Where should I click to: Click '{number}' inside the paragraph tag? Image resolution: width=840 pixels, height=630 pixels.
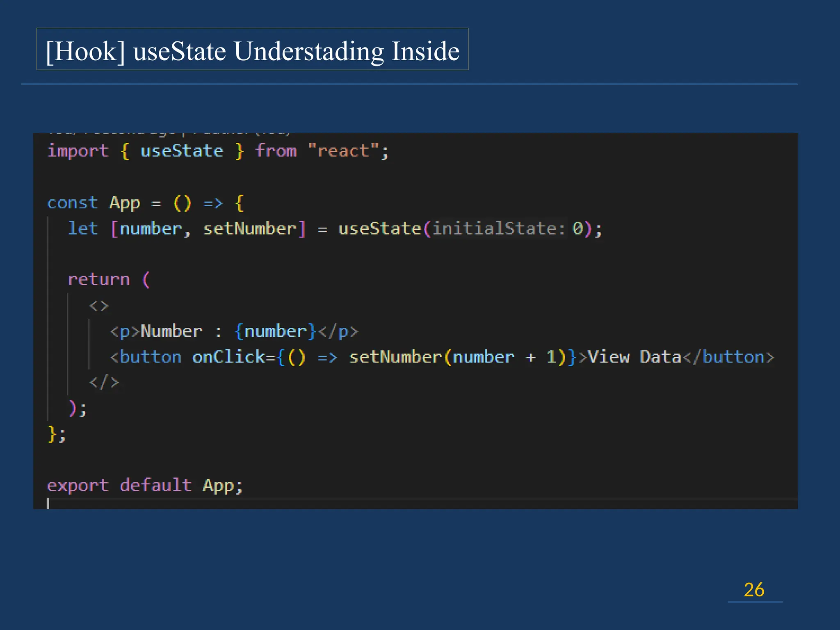click(275, 331)
